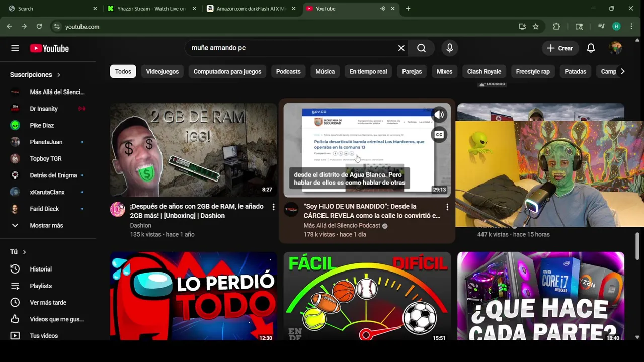Open more options for Soy HIJO DE UN BANDIDO
The image size is (644, 362).
point(447,207)
